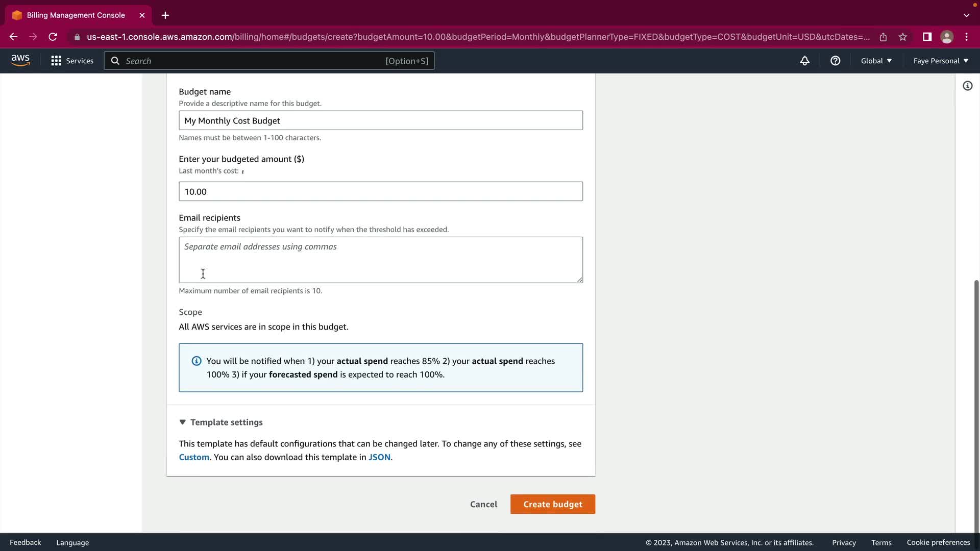Switch to the Billing Management Console tab
Screen dimensions: 980x551
click(76, 15)
